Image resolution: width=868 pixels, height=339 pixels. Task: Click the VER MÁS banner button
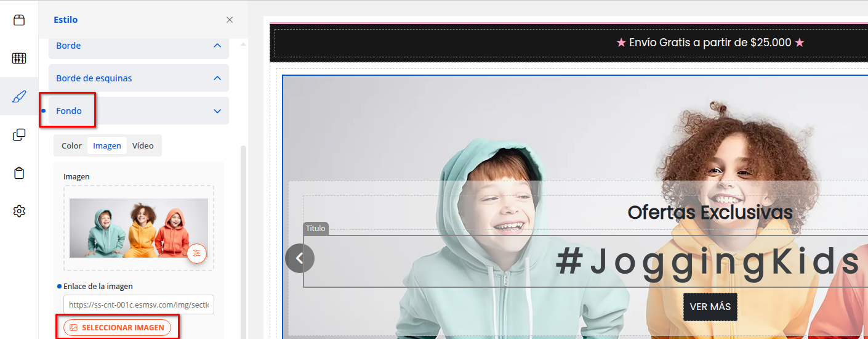710,307
